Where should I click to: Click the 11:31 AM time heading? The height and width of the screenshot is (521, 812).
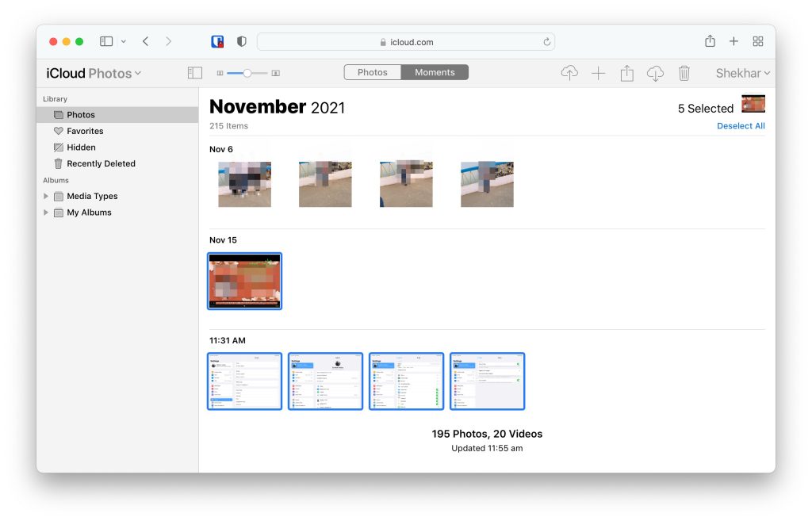coord(228,341)
